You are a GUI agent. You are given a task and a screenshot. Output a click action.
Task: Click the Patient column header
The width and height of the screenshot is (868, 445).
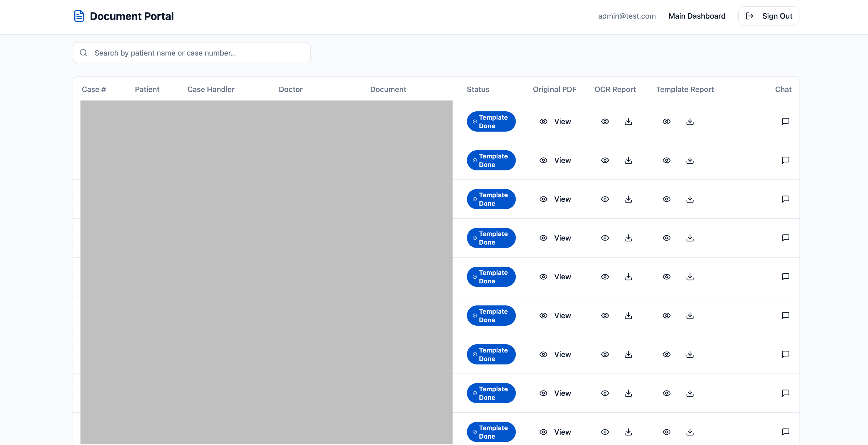(147, 89)
